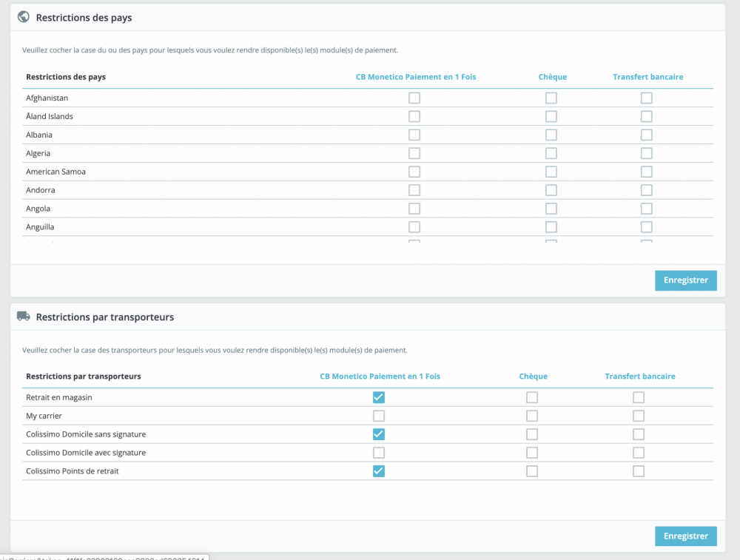Check CB Monetico for Anguilla

click(x=414, y=227)
